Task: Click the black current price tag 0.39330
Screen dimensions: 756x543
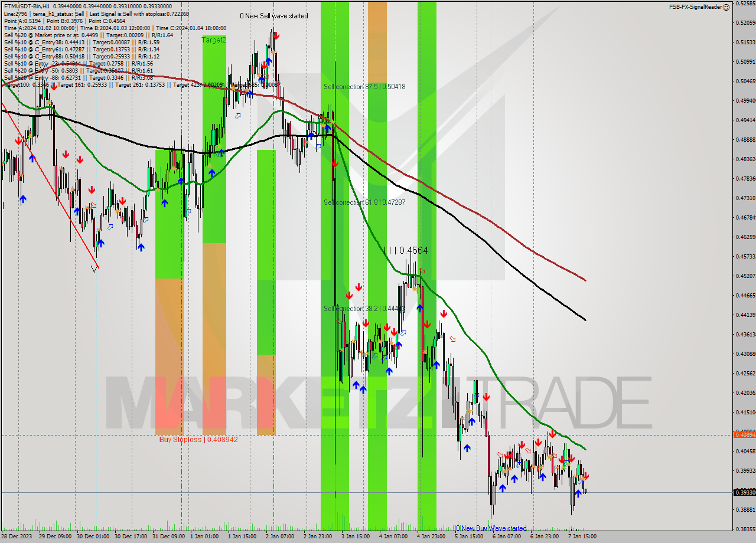Action: click(744, 492)
